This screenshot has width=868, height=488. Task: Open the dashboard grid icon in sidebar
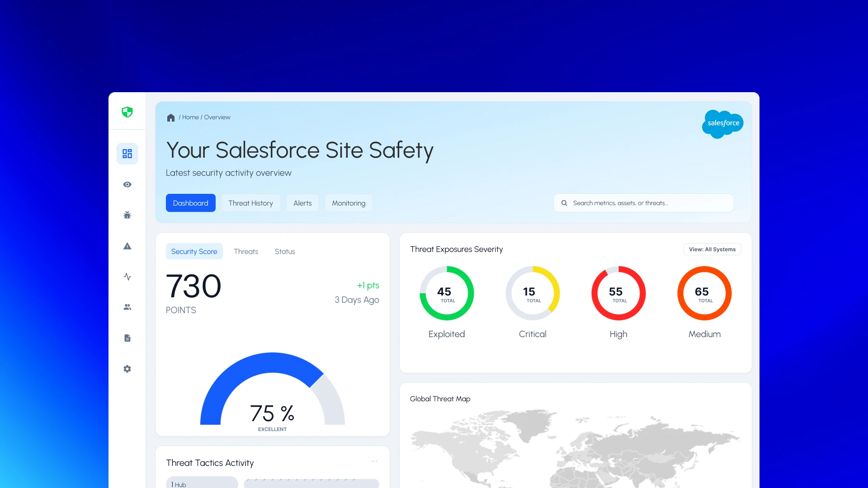[127, 154]
